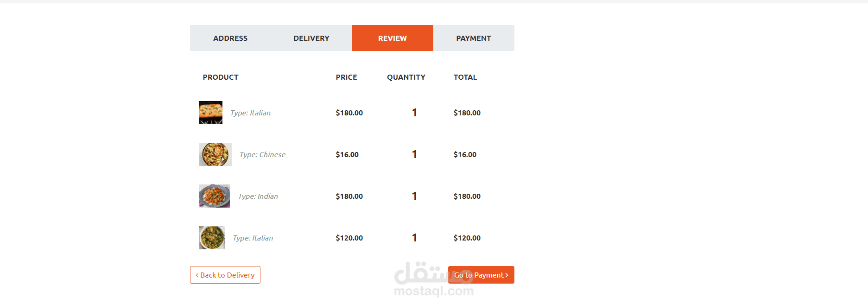Go to the Payment tab
Screen dimensions: 868x304
tap(474, 38)
